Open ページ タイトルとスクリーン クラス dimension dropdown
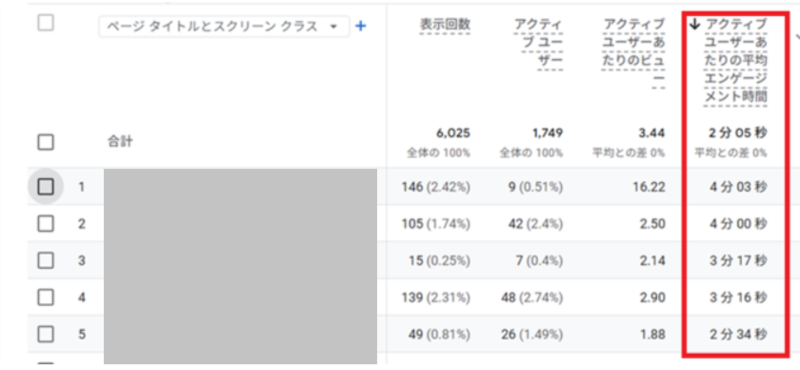 click(224, 26)
